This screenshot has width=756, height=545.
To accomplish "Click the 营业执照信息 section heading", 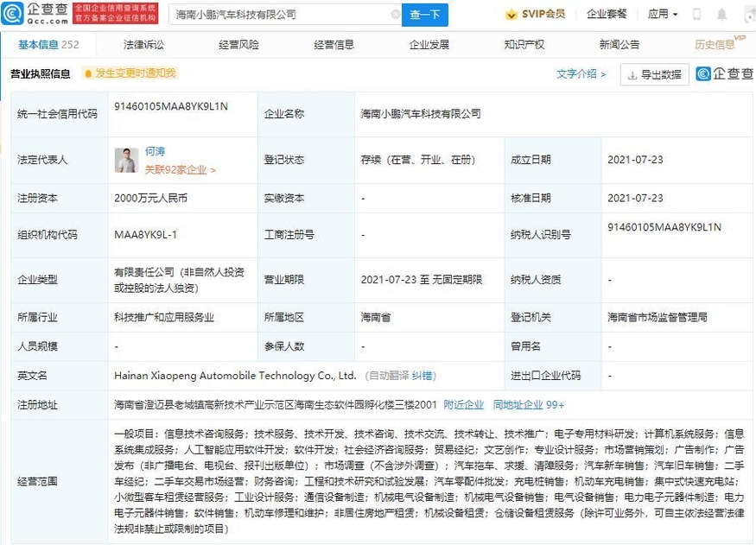I will pyautogui.click(x=41, y=73).
